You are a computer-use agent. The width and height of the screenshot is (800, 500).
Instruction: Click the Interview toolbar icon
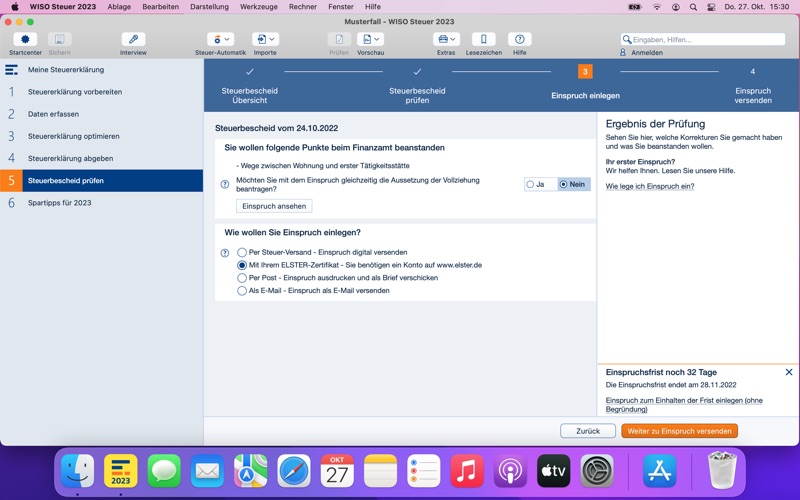133,39
